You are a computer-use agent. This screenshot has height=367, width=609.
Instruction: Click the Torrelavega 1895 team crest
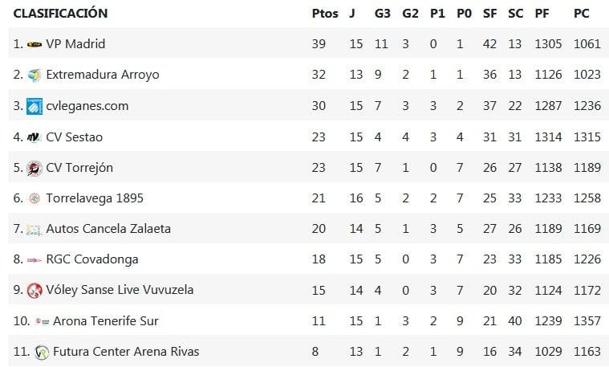[34, 198]
